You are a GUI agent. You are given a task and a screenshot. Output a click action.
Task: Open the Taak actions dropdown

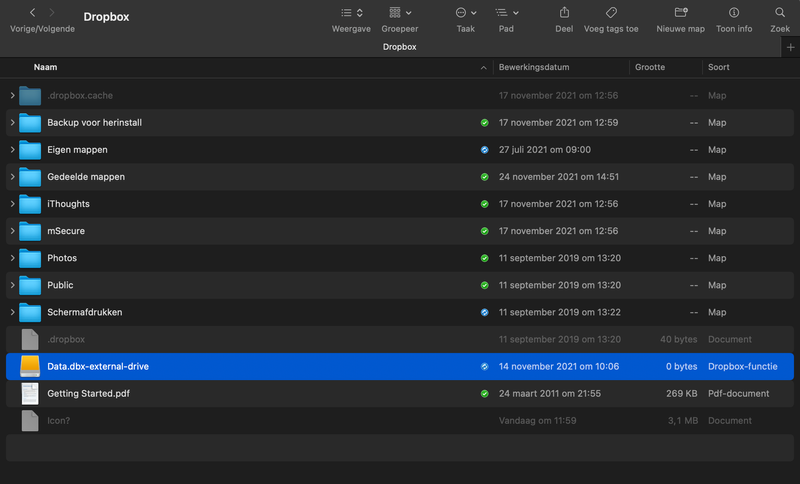465,13
